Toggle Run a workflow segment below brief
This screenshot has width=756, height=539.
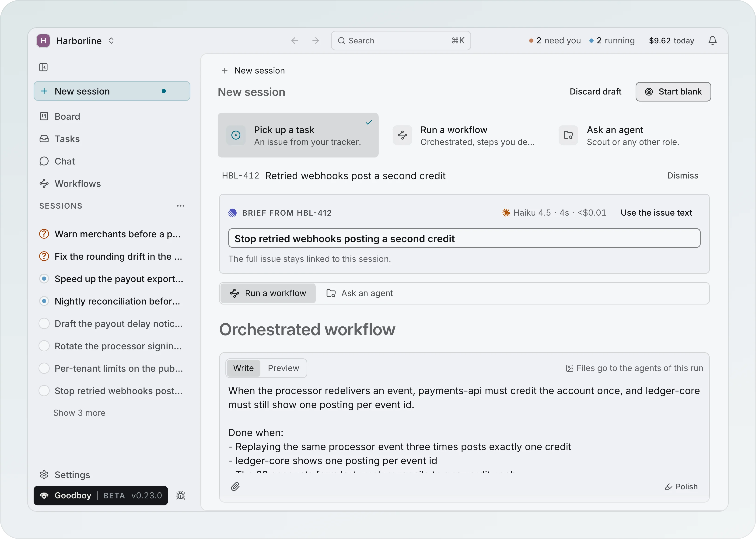tap(268, 293)
